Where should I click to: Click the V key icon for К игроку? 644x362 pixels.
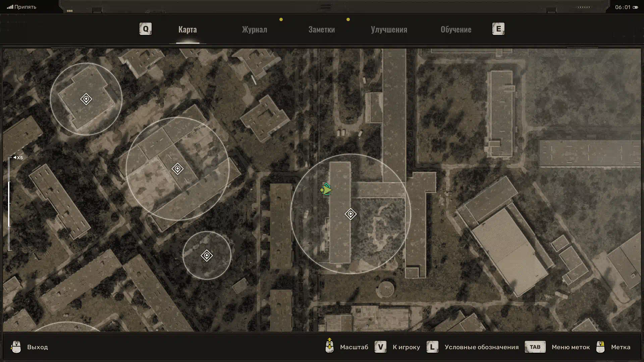(380, 347)
